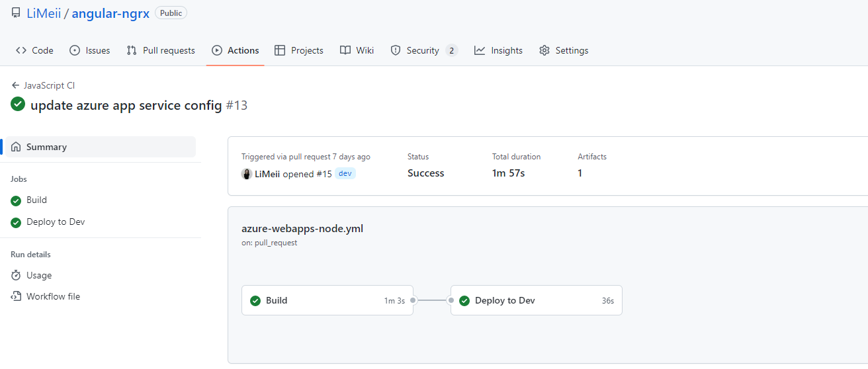Click the dev branch label

pyautogui.click(x=345, y=173)
